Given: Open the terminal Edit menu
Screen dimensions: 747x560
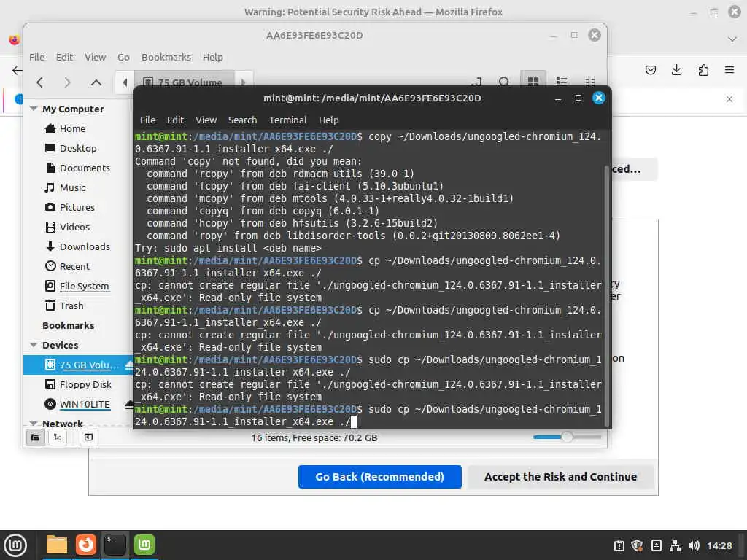Looking at the screenshot, I should (x=175, y=120).
